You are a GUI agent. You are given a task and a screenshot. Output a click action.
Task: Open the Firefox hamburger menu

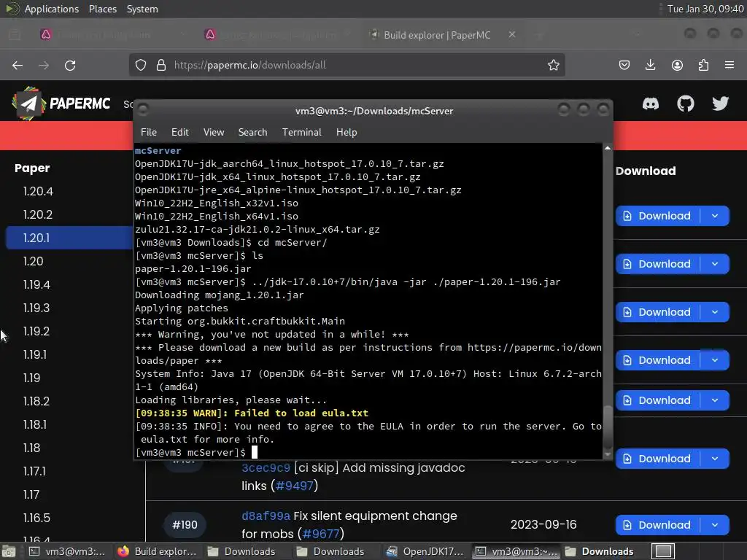(729, 65)
